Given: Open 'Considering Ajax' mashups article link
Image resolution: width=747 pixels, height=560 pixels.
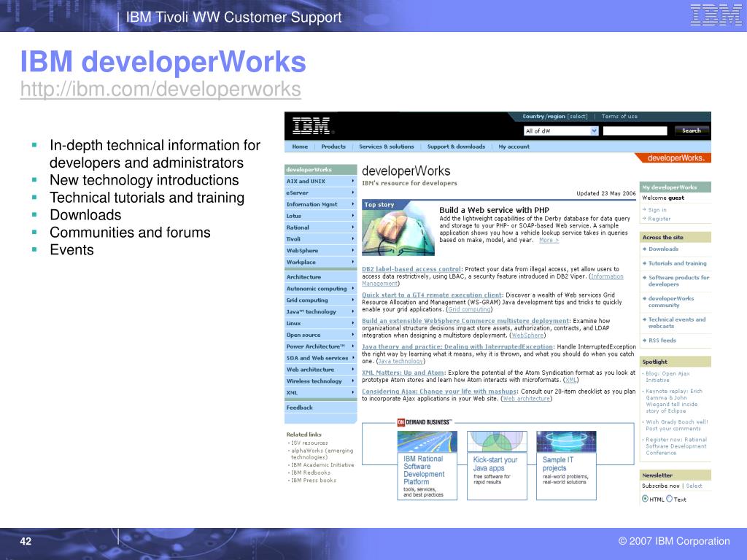Looking at the screenshot, I should pyautogui.click(x=439, y=392).
